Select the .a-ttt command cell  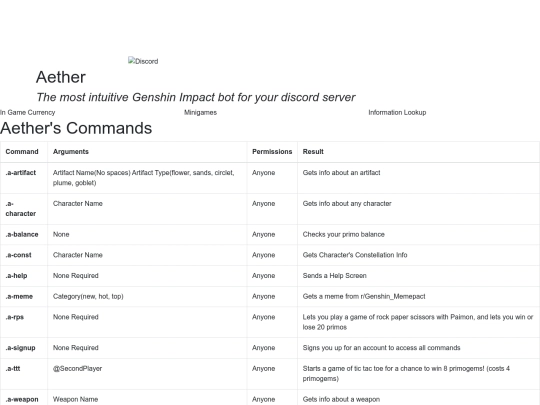tap(24, 374)
